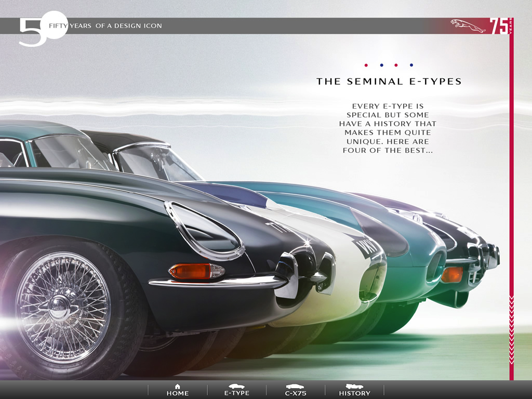Tap the Home house icon
The height and width of the screenshot is (399, 532).
(178, 387)
